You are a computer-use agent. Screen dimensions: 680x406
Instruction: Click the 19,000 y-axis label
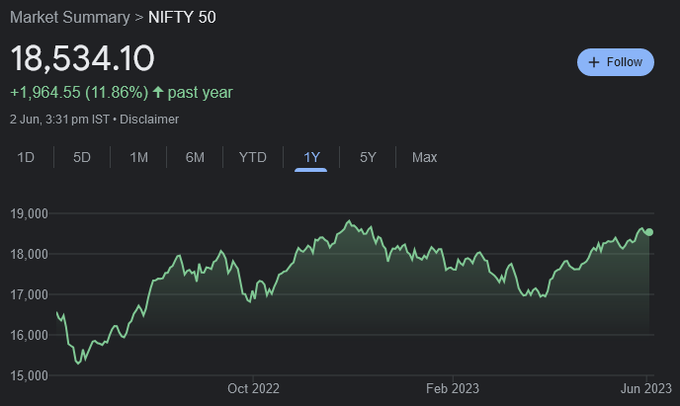[x=29, y=214]
